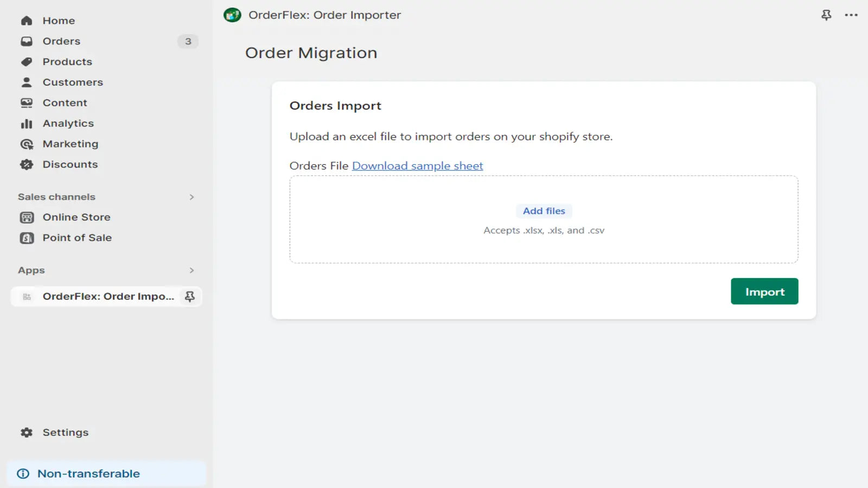This screenshot has width=868, height=488.
Task: Unpin OrderFlex app in sidebar
Action: (190, 297)
